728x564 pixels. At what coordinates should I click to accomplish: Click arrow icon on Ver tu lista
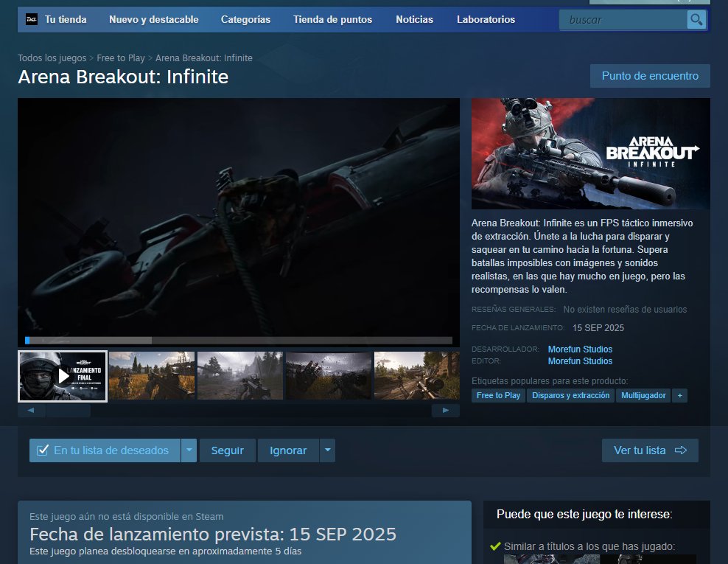click(681, 450)
